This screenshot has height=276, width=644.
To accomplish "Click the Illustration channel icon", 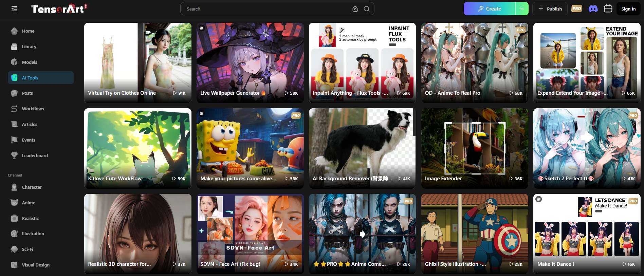I will click(14, 234).
